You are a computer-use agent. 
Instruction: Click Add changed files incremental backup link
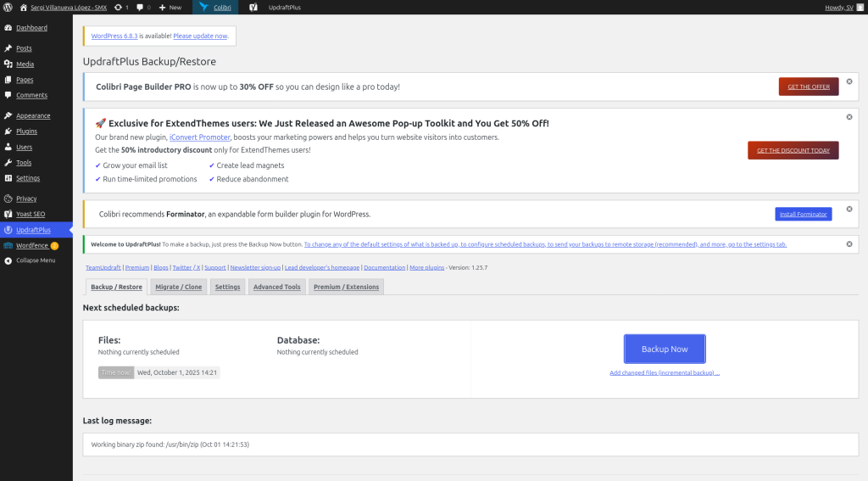[664, 372]
